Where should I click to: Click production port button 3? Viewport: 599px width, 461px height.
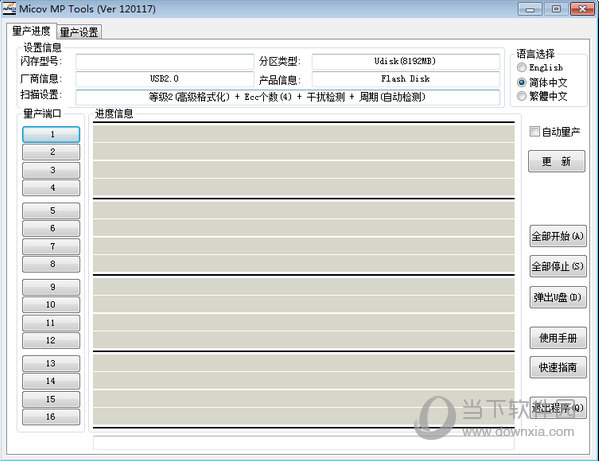[51, 170]
